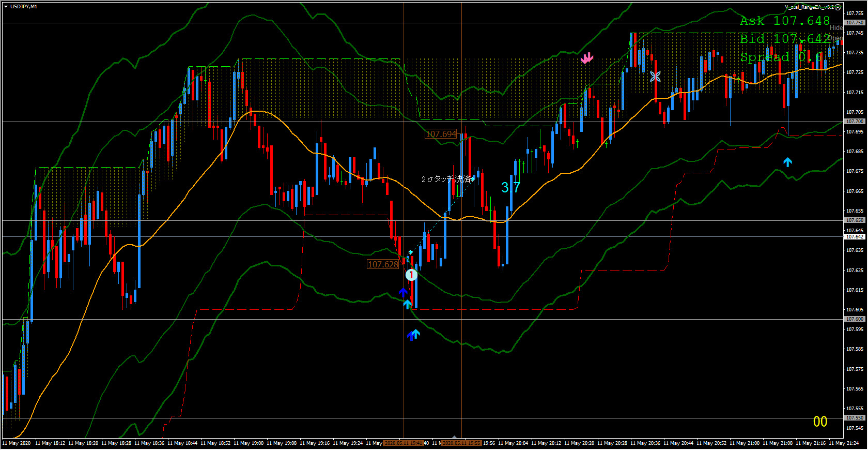Click the 11 May 2020 date label
868x450 pixels.
17,443
